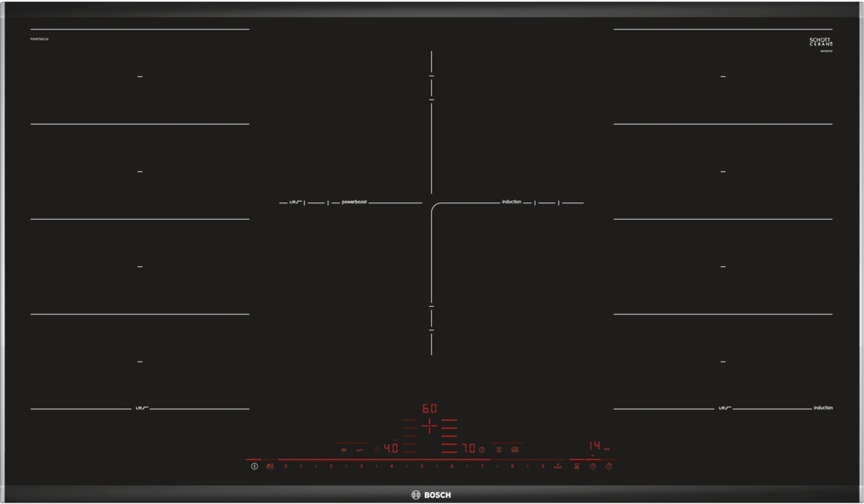
Task: Touch power level 0 on the scale
Action: click(x=285, y=467)
